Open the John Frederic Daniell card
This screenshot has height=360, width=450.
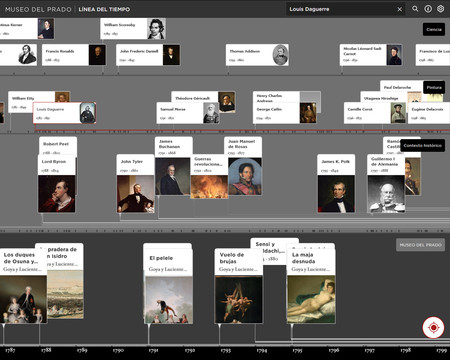(148, 55)
